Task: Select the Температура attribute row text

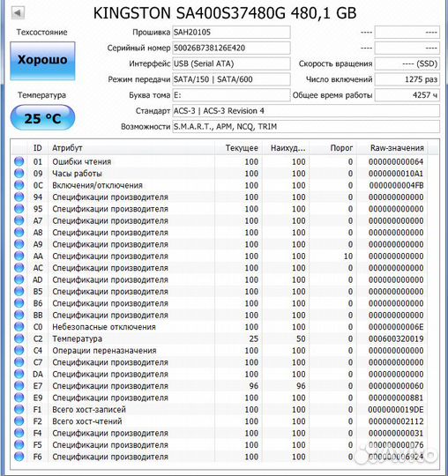Action: coord(77,338)
